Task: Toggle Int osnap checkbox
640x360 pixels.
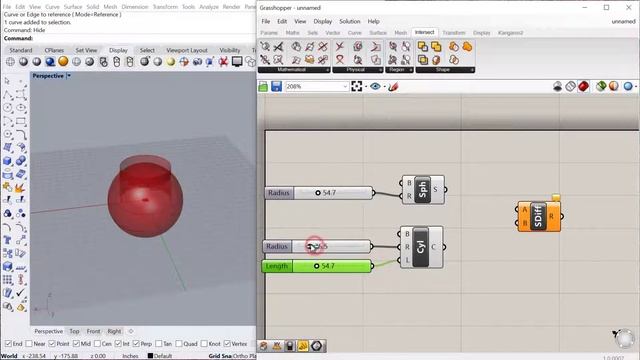Action: click(x=118, y=344)
